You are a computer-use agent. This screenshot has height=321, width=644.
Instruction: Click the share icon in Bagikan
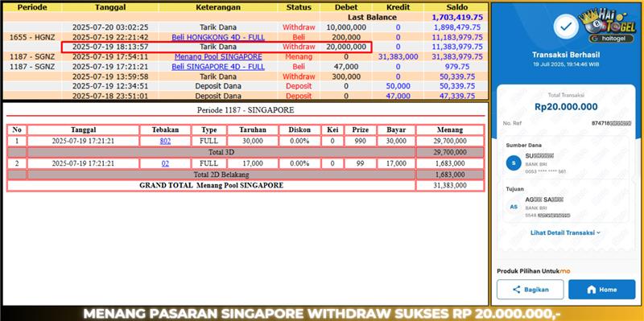point(517,290)
